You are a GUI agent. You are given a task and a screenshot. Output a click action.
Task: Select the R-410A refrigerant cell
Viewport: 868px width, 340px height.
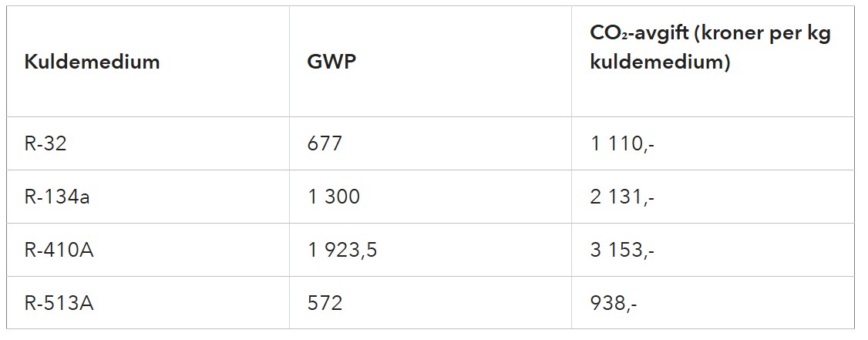[x=59, y=250]
